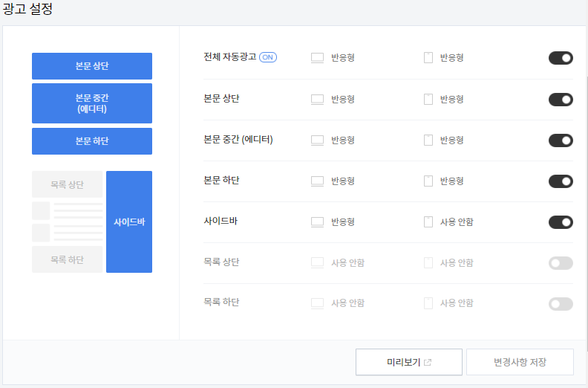The image size is (588, 388).
Task: Click the external link icon in 미리보기
Action: pos(428,363)
